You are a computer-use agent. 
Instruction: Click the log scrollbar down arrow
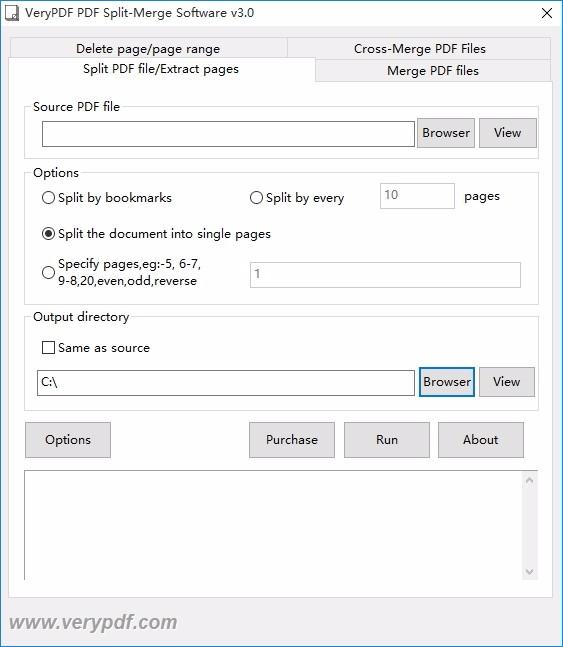[x=530, y=571]
